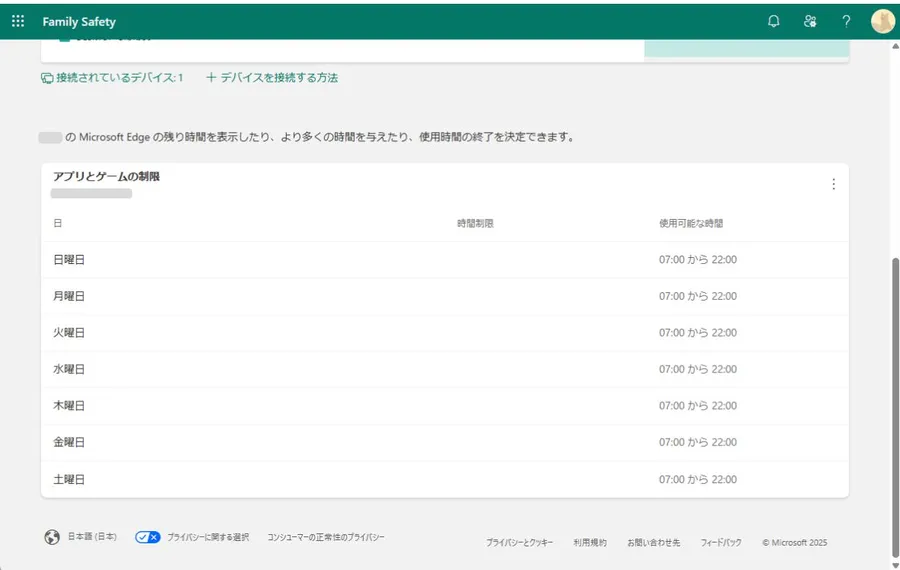Screen dimensions: 900x570
Task: Click the profile avatar picture
Action: click(882, 21)
